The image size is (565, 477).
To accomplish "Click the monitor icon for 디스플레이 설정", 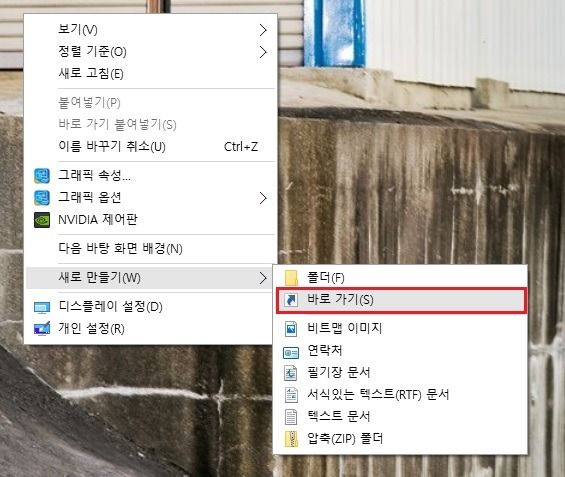I will pos(42,307).
